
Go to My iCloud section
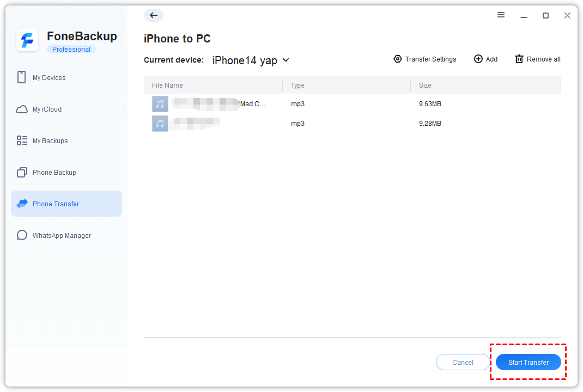coord(47,109)
